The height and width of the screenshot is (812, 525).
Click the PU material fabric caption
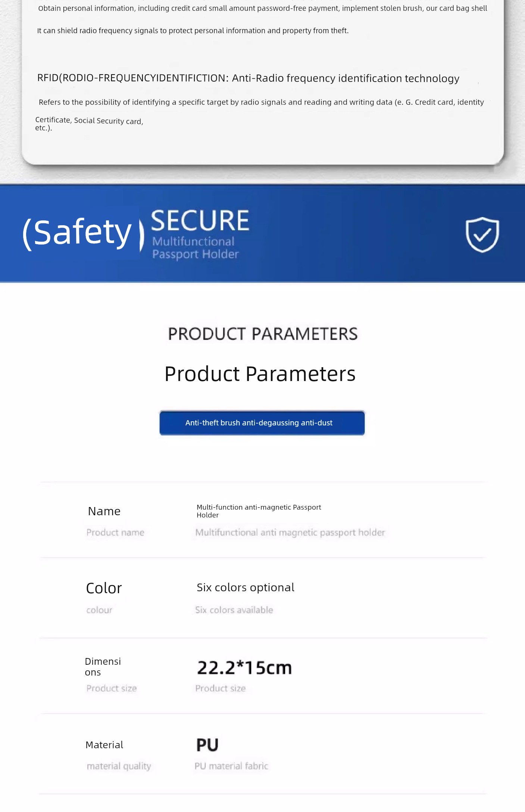[231, 766]
